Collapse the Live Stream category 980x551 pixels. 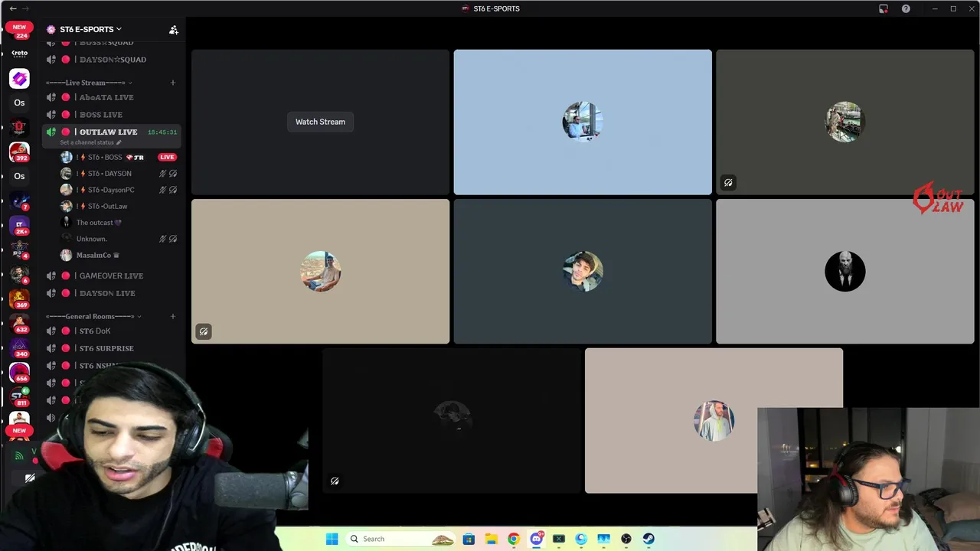[x=88, y=83]
